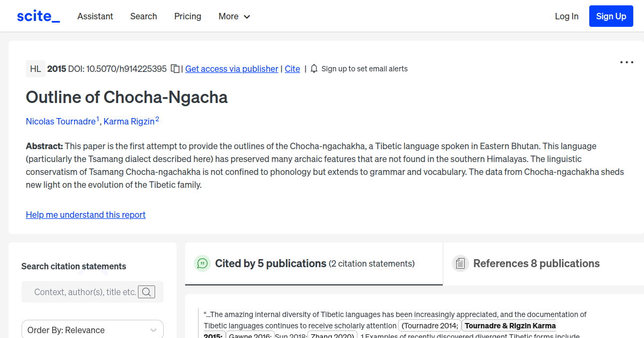Open the three-dot options menu
This screenshot has height=338, width=644.
click(x=626, y=62)
